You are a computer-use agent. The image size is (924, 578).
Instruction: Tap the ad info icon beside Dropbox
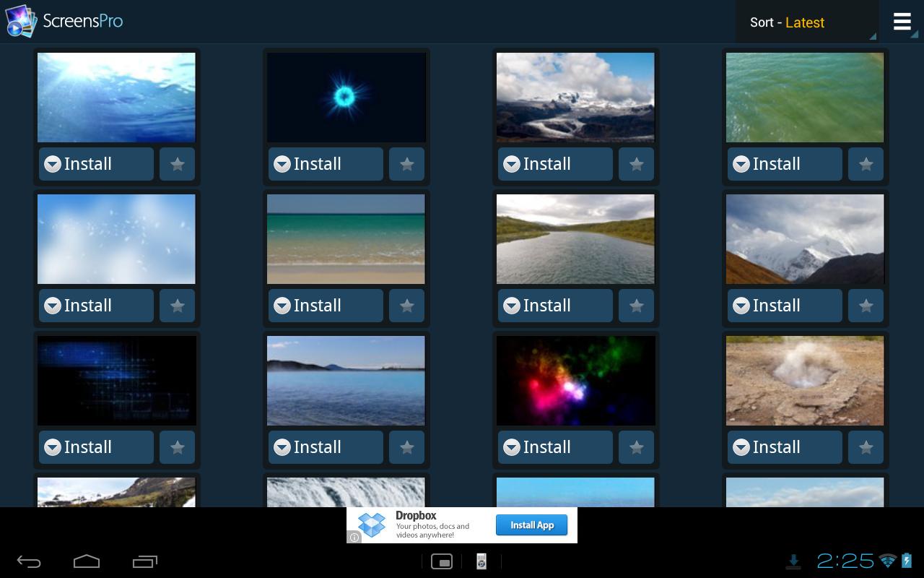coord(354,538)
